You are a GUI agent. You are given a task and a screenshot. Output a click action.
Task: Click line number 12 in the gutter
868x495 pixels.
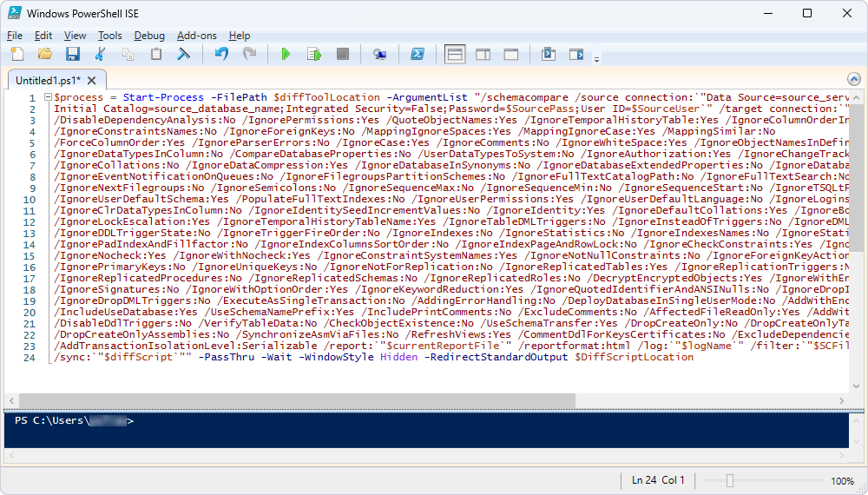(30, 222)
